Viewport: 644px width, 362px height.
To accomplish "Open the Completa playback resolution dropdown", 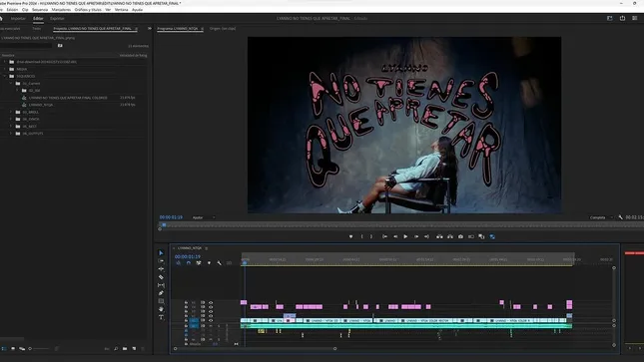I will (x=601, y=217).
